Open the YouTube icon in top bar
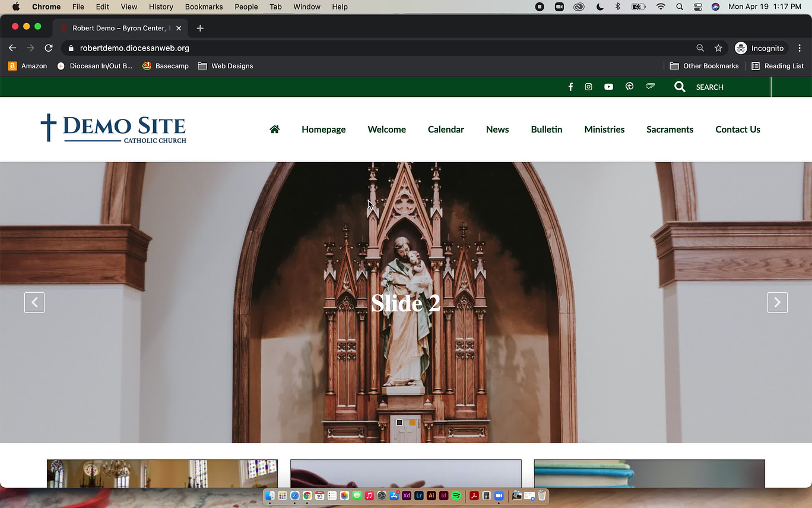Screen dimensions: 812x508 [608, 87]
